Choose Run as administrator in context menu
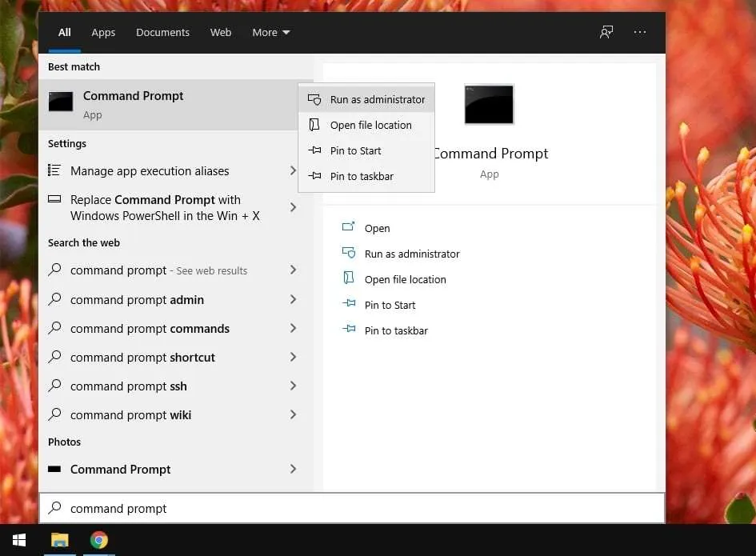The height and width of the screenshot is (556, 756). 366,99
